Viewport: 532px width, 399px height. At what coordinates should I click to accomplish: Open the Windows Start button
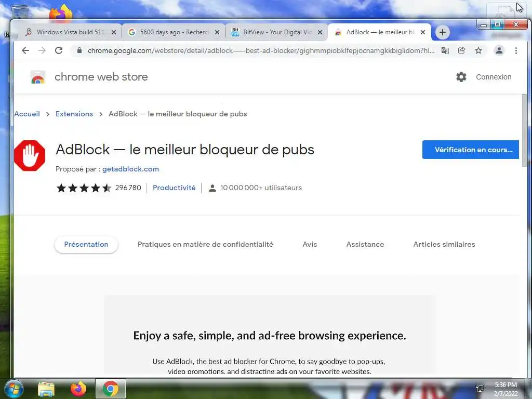14,389
